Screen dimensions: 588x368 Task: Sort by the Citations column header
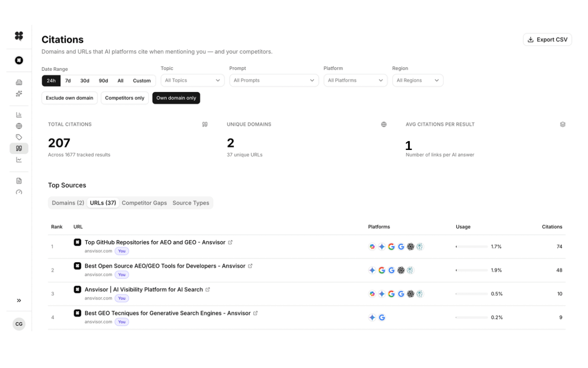(552, 227)
